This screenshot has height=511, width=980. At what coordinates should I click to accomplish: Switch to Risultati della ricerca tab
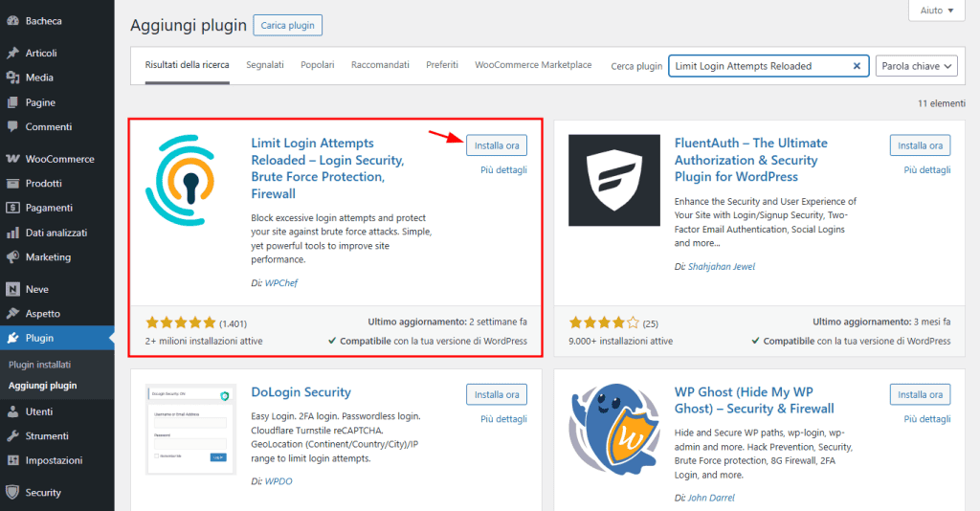pos(187,65)
